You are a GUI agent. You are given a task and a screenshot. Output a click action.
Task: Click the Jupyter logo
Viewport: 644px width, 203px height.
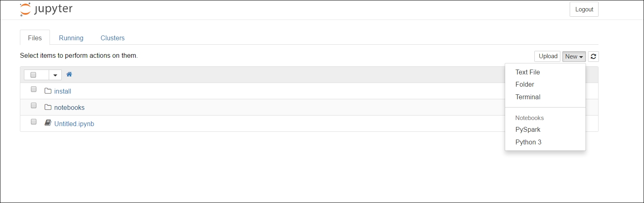tap(46, 9)
